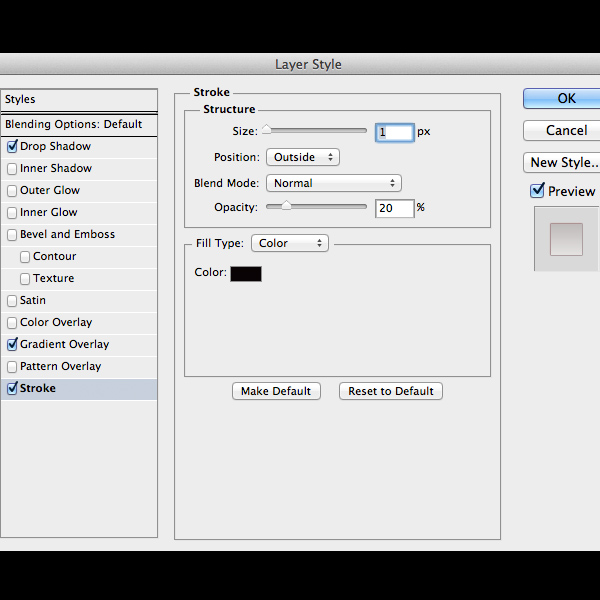Click Reset to Default button
The height and width of the screenshot is (600, 600).
coord(391,391)
